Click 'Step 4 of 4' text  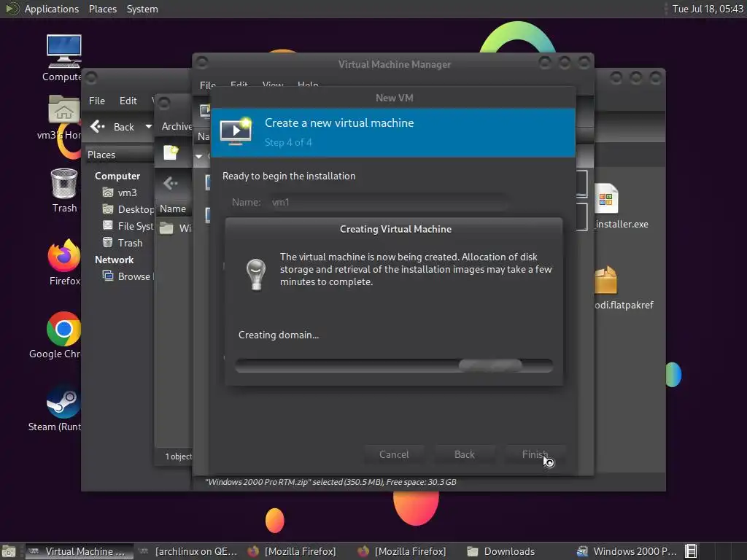pos(288,142)
